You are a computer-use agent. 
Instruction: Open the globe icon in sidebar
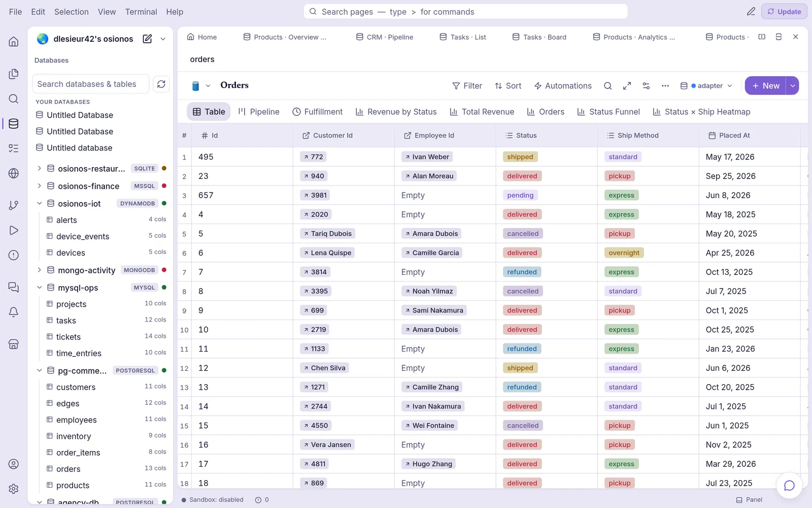pyautogui.click(x=14, y=173)
